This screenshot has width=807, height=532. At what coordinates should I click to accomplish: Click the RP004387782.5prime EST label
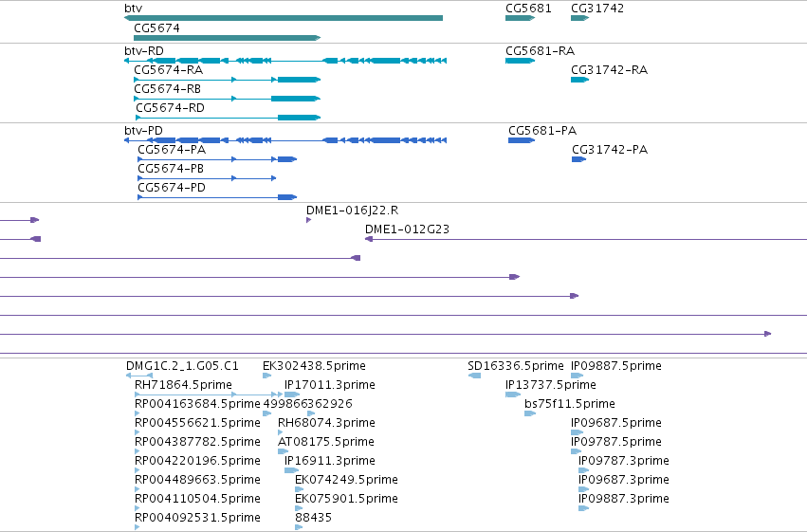197,443
